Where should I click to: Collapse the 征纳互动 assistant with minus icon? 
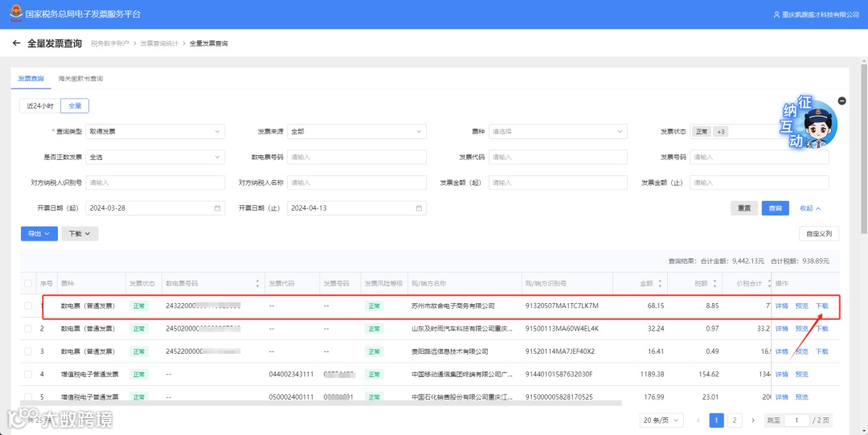[x=842, y=101]
